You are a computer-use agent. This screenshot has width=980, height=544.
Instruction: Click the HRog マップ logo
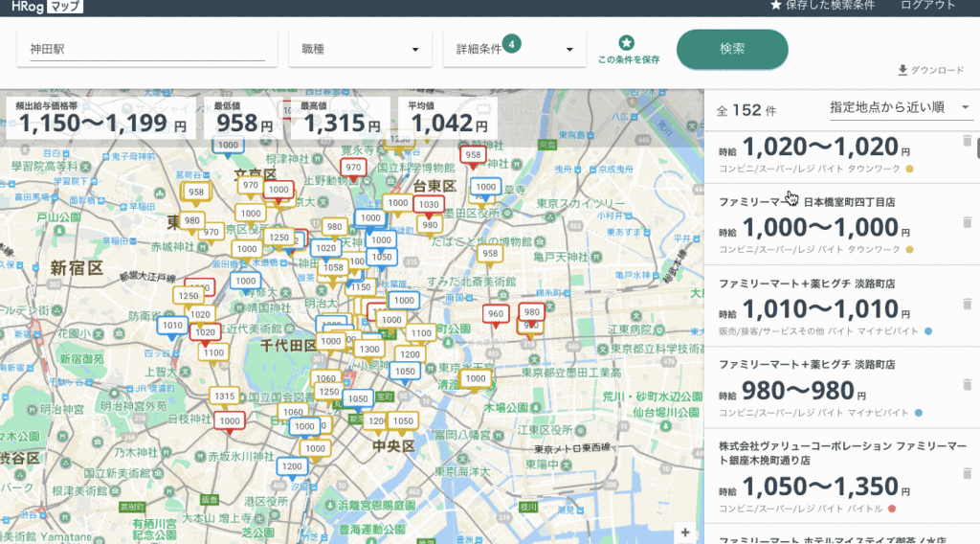pos(47,7)
